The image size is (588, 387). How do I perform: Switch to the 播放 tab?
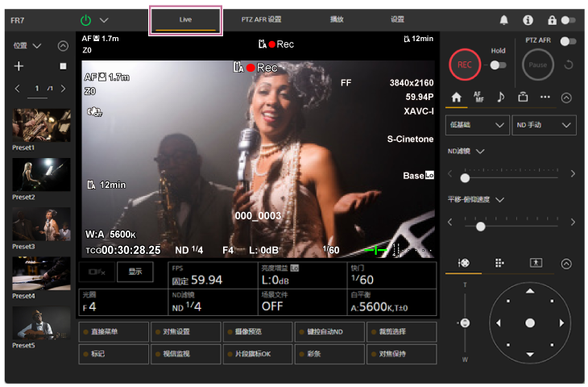click(337, 19)
